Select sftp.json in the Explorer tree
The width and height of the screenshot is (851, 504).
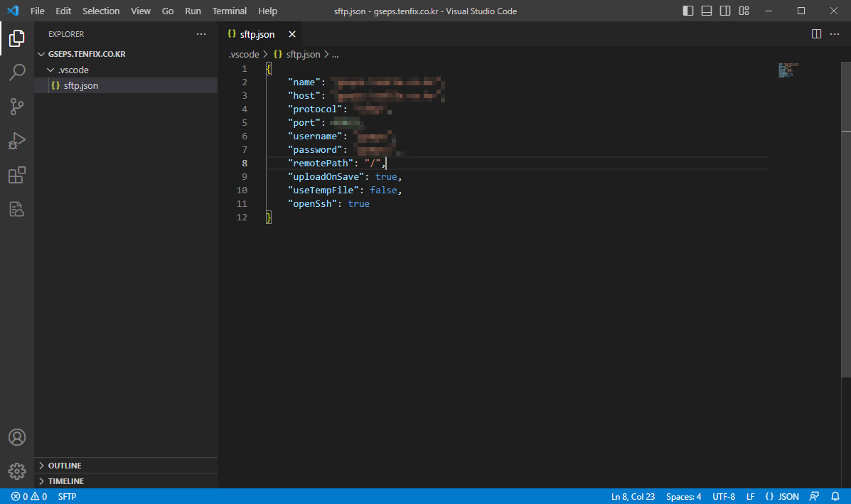tap(126, 86)
